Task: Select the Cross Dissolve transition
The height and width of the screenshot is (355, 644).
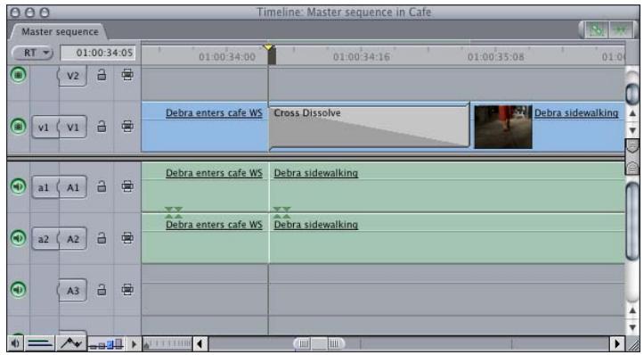Action: (369, 127)
